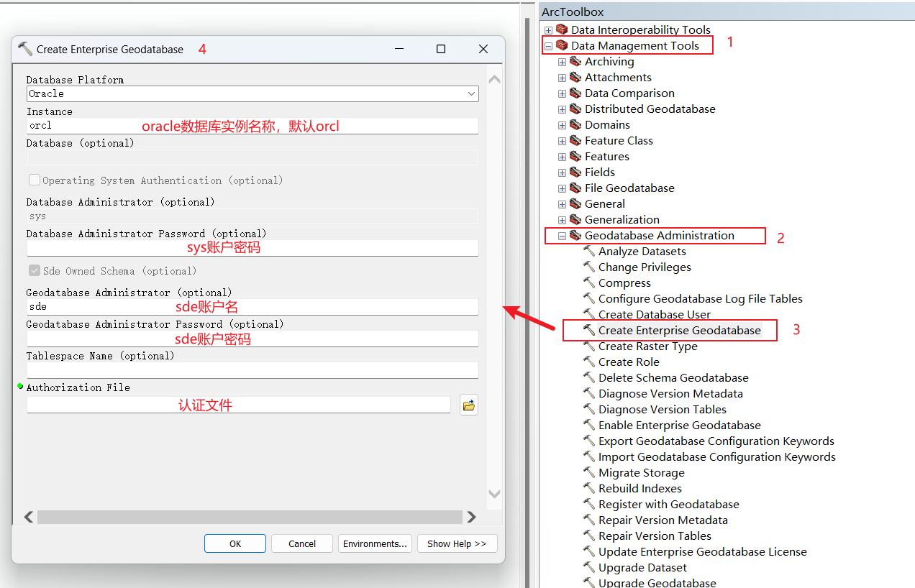This screenshot has width=915, height=588.
Task: Expand the Fields toolset
Action: [562, 173]
